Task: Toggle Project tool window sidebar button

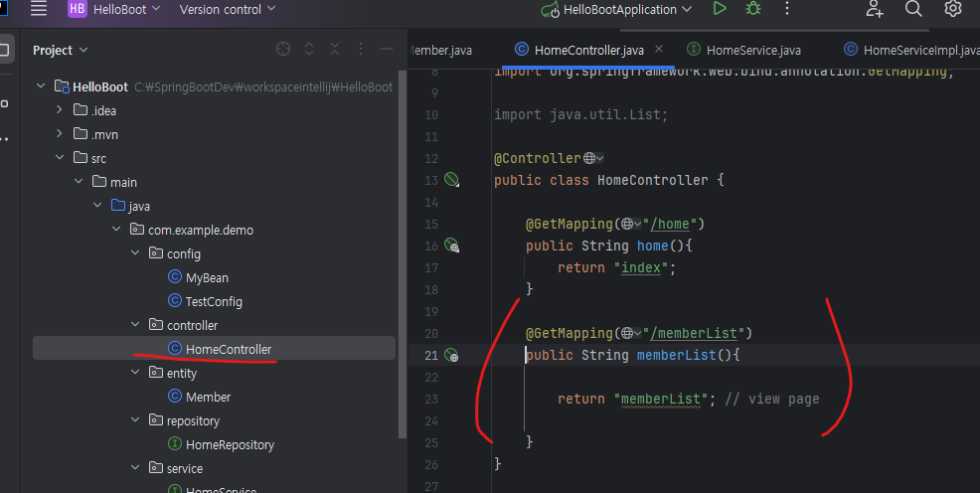Action: coord(4,50)
